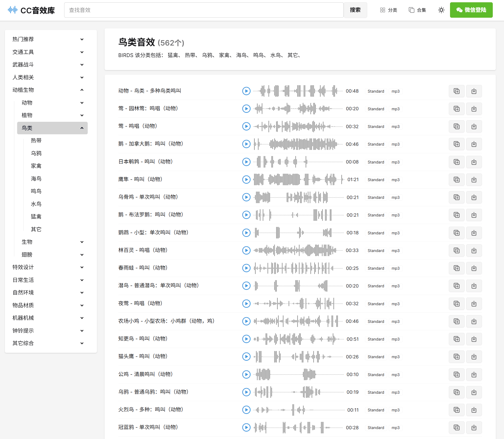Screen dimensions: 504x439
Task: Open the 分类 categories grid menu
Action: 388,10
